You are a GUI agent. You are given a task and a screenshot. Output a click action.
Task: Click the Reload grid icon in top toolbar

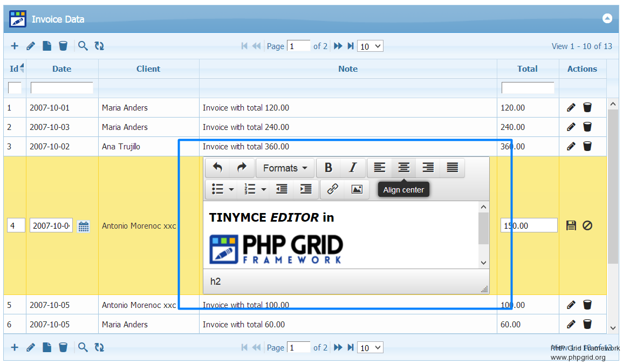click(x=99, y=46)
